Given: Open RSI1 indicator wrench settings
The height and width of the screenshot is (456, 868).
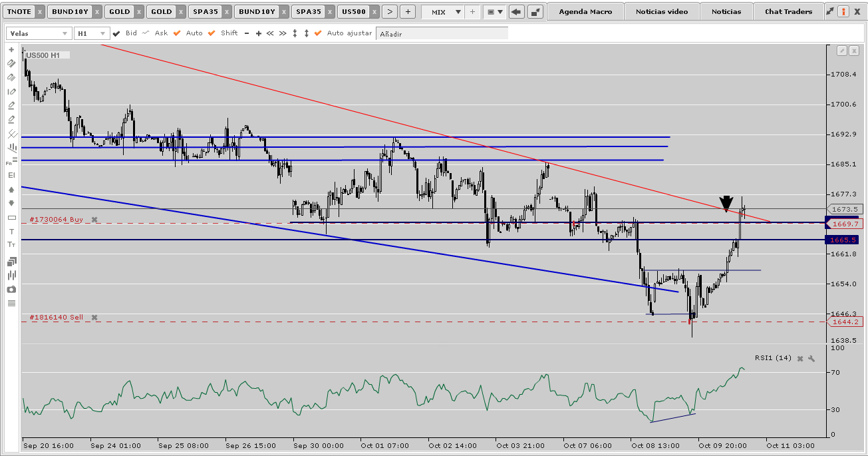Looking at the screenshot, I should 811,359.
